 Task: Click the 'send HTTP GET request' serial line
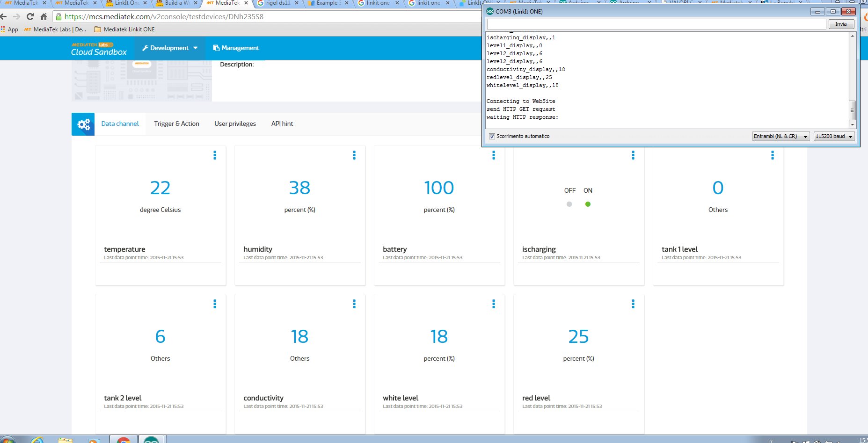click(521, 109)
